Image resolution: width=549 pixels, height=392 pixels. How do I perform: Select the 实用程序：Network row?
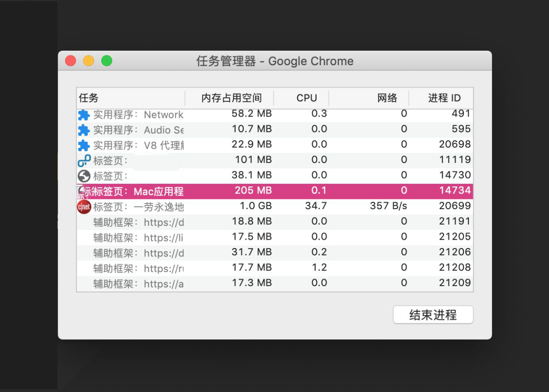275,114
